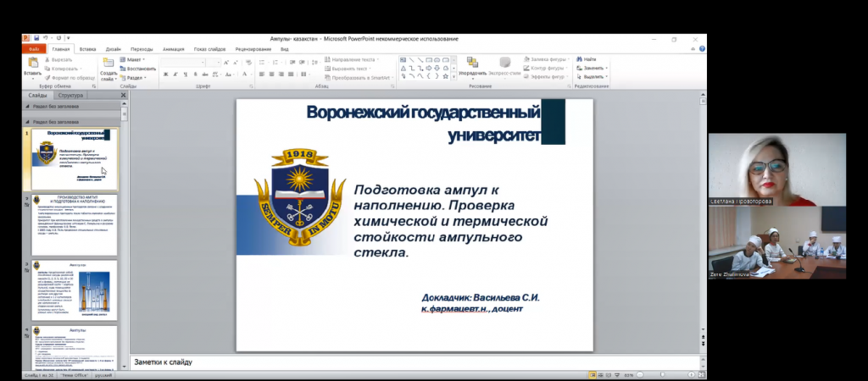Toggle align text left
This screenshot has height=381, width=868.
[x=262, y=75]
